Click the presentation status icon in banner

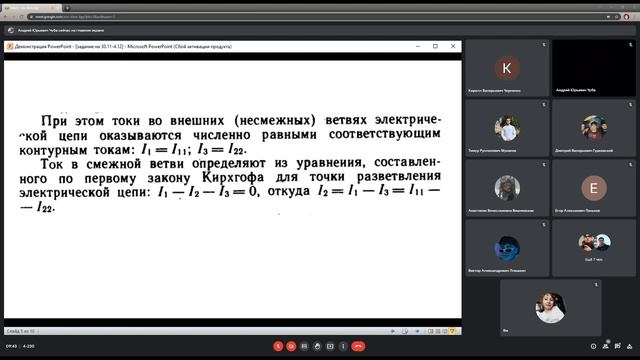tap(11, 30)
